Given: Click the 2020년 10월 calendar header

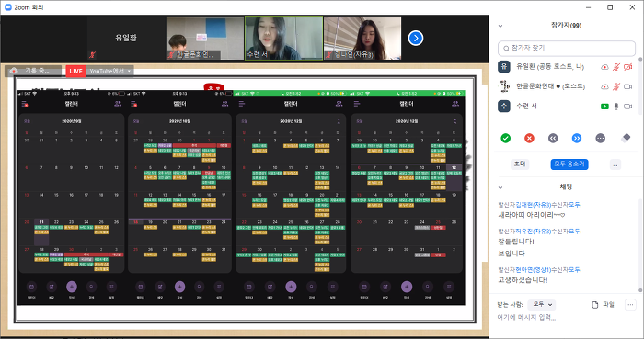Looking at the screenshot, I should (179, 121).
